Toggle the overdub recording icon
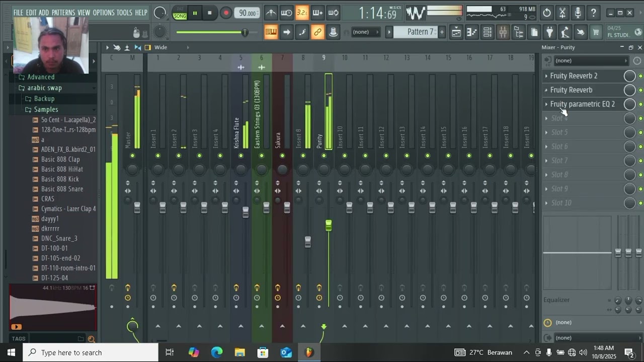644x362 pixels. [317, 13]
